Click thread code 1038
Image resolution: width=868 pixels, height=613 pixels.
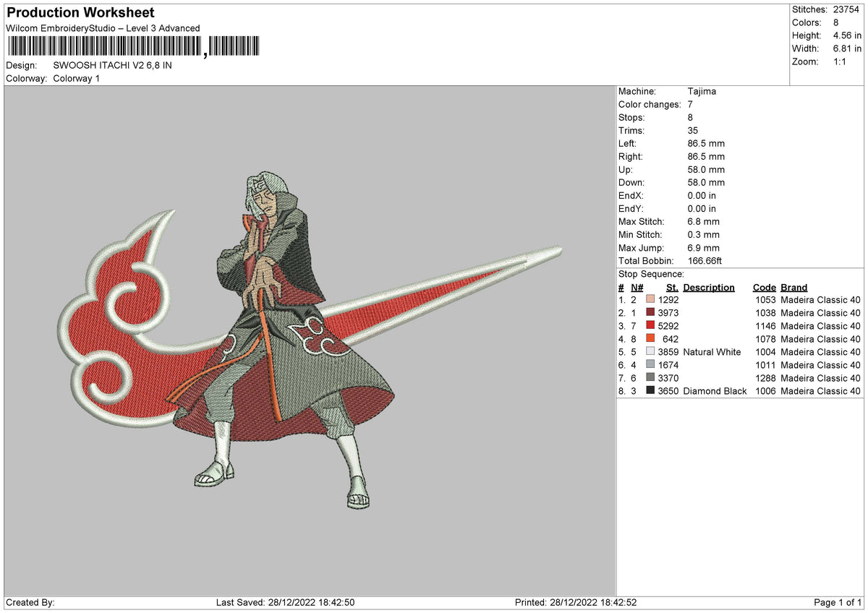(765, 313)
